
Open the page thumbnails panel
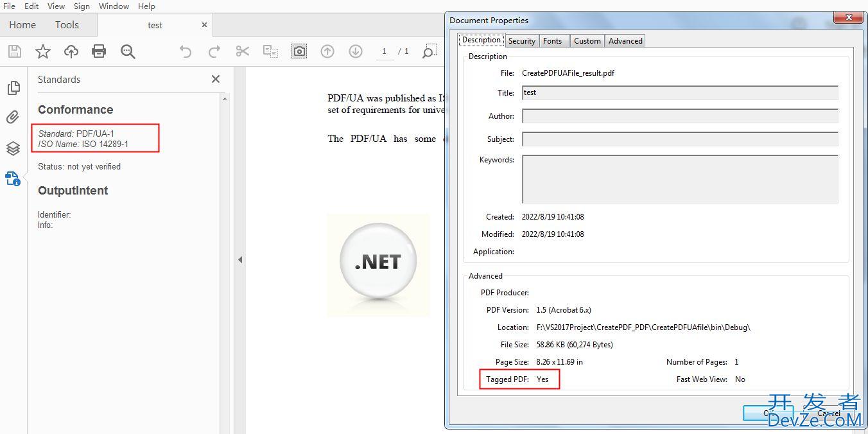[x=13, y=88]
